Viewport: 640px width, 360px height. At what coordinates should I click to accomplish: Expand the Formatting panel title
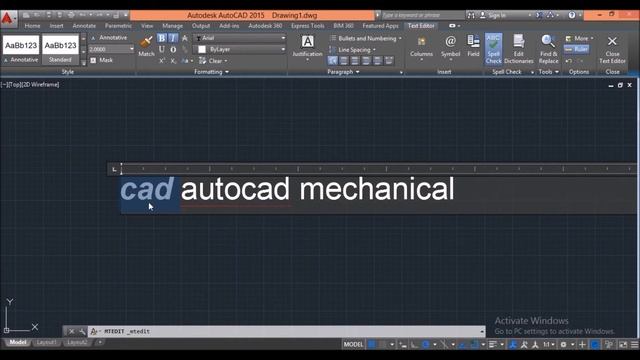211,72
